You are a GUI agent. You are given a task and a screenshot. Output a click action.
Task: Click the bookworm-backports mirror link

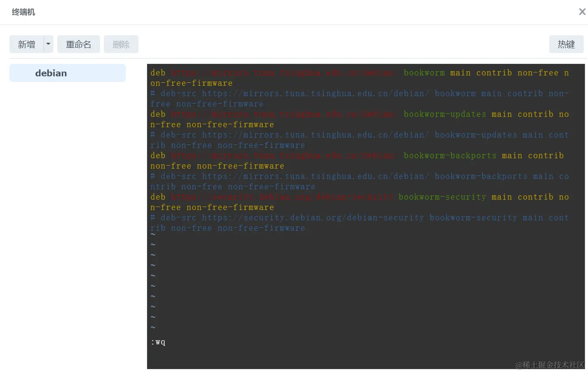click(x=450, y=155)
